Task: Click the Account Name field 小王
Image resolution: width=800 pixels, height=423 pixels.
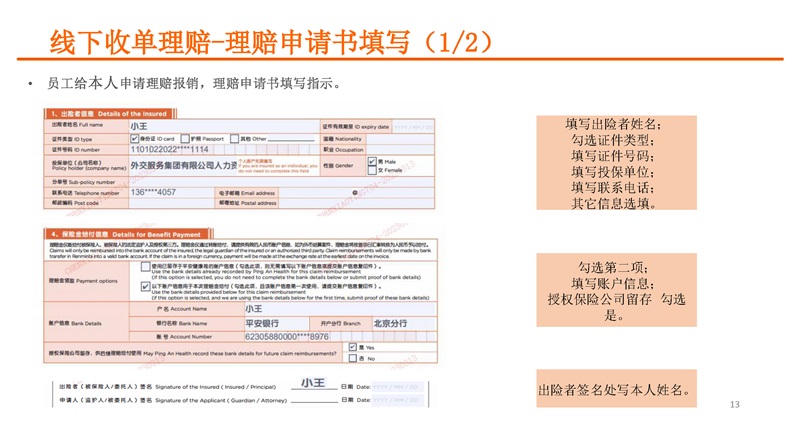Action: (x=340, y=309)
